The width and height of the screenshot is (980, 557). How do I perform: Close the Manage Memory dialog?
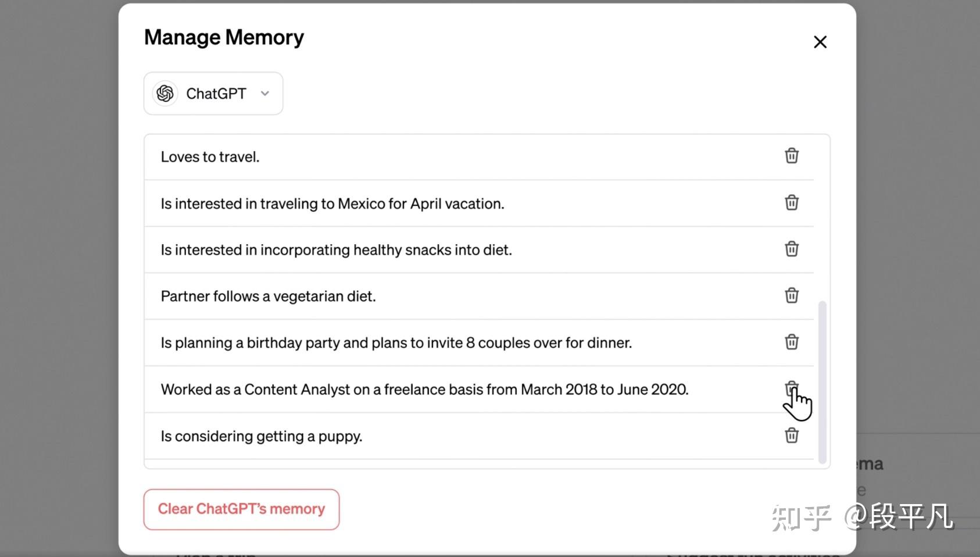click(820, 42)
